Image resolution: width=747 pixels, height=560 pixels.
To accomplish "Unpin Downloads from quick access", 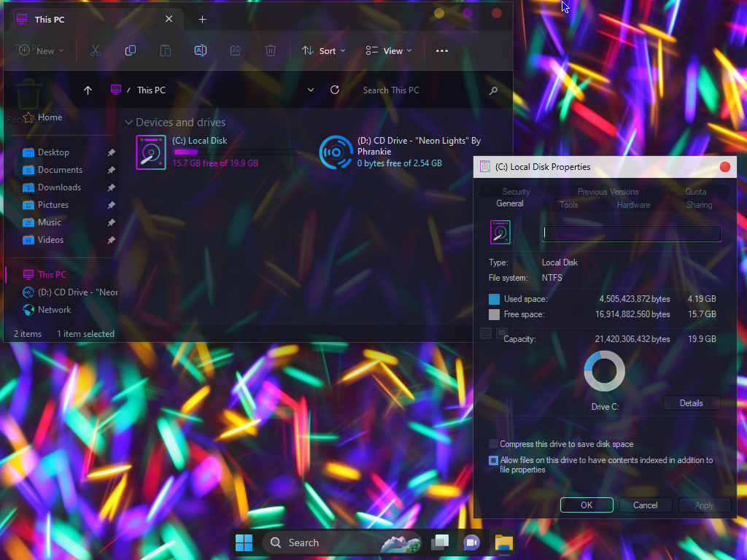I will click(x=111, y=187).
